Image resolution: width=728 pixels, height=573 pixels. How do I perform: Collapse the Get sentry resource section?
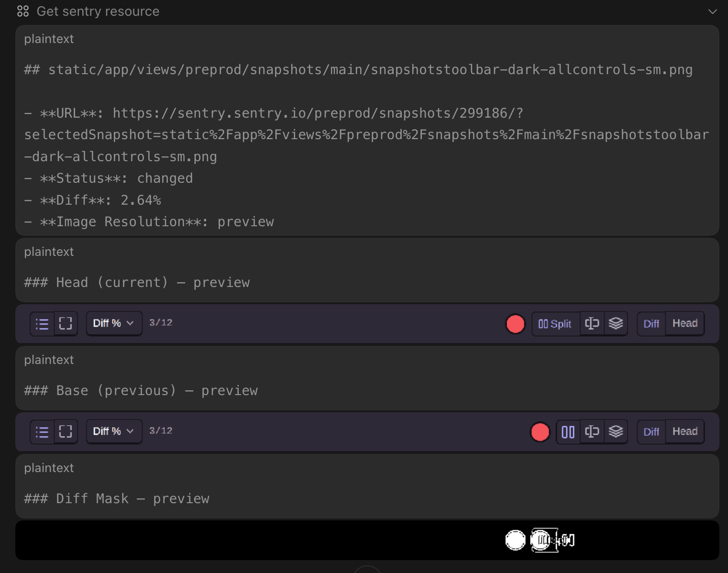pyautogui.click(x=712, y=11)
